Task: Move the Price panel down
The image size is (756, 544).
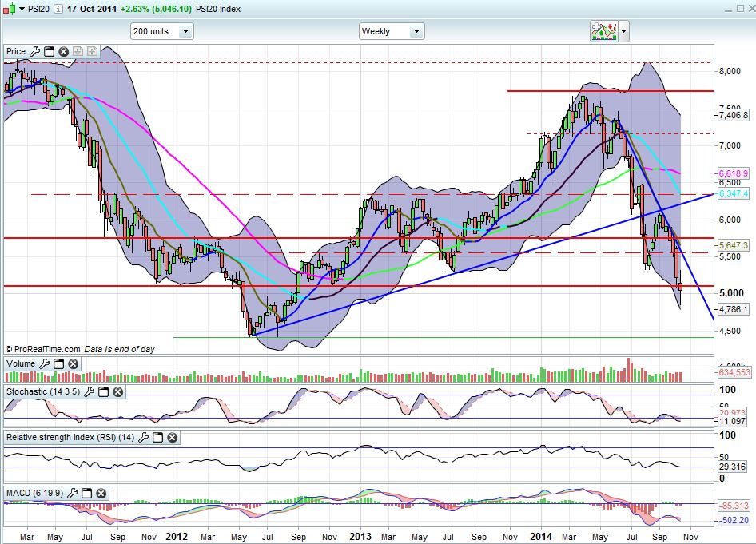Action: 78,52
